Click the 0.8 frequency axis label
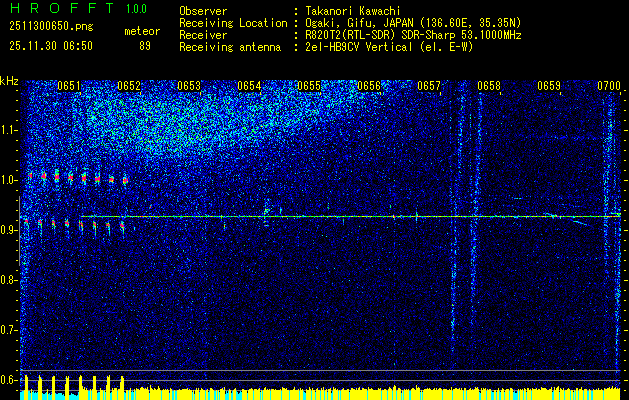This screenshot has width=629, height=400. (x=9, y=280)
